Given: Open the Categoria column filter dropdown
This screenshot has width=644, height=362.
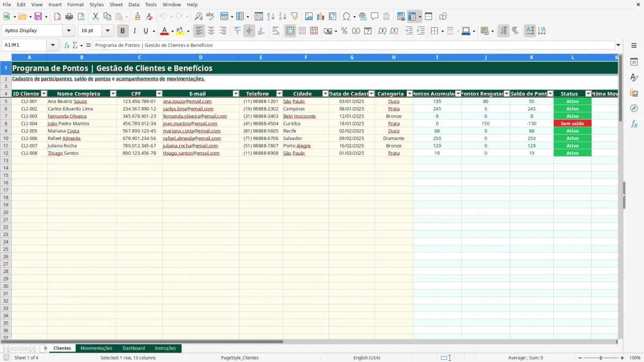Looking at the screenshot, I should pyautogui.click(x=409, y=94).
